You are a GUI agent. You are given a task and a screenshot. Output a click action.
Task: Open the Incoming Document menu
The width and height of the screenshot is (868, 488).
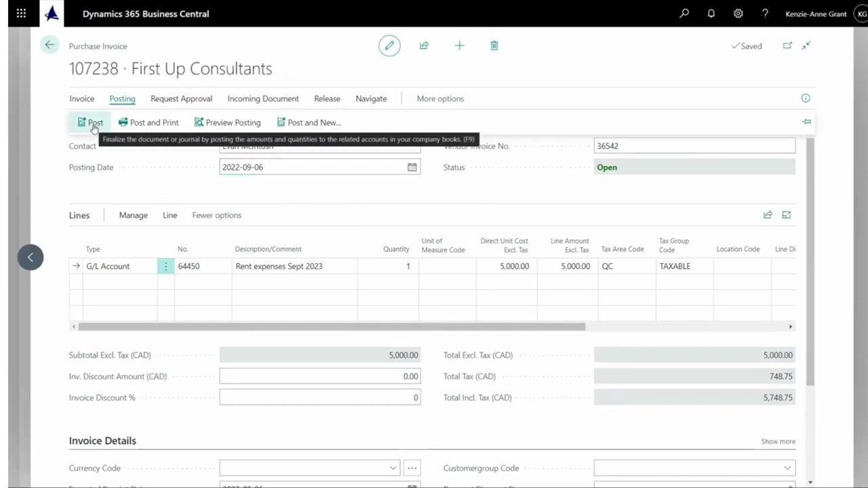point(263,98)
